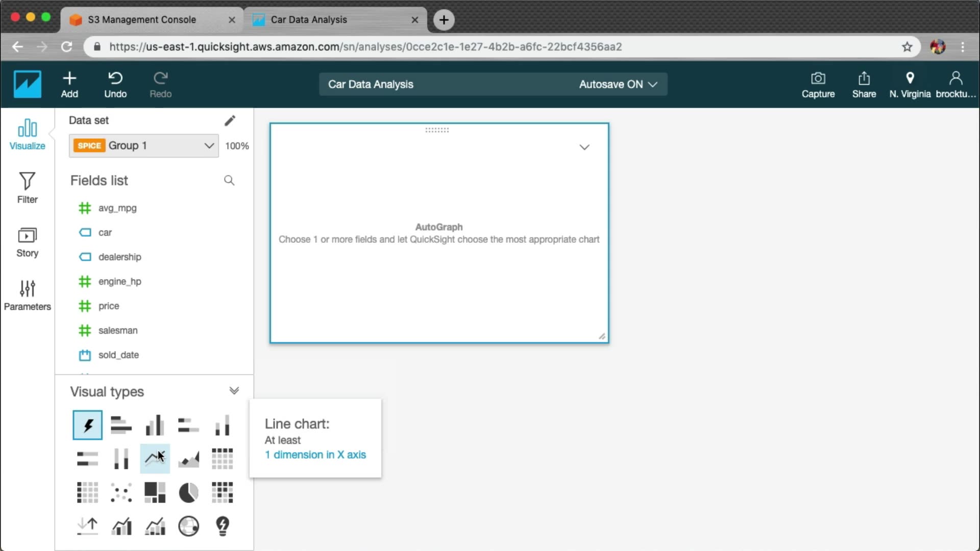The height and width of the screenshot is (551, 980).
Task: Expand the Autosave ON dropdown
Action: pos(618,84)
